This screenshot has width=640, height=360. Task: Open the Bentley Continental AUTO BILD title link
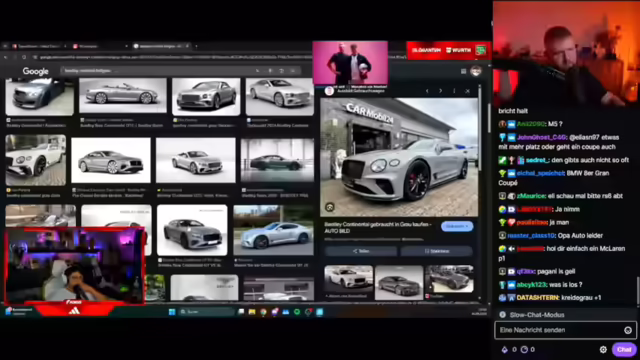[378, 227]
